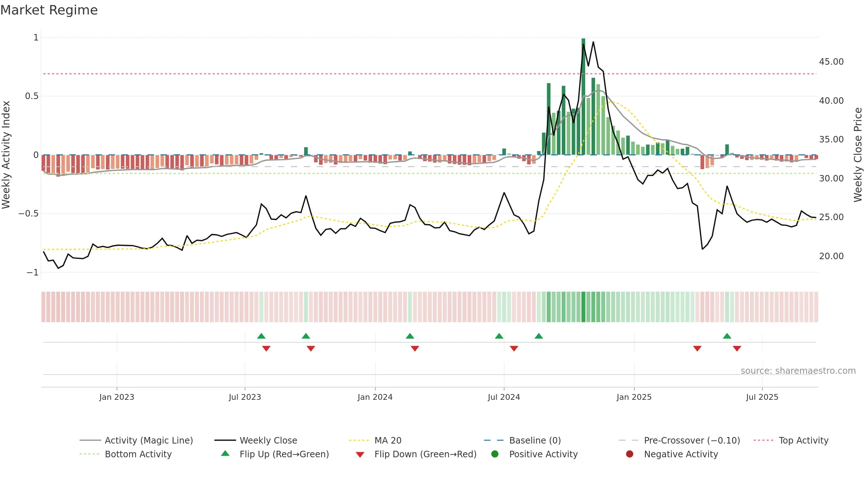
Task: Click the 35.00 price tick label
Action: 831,139
